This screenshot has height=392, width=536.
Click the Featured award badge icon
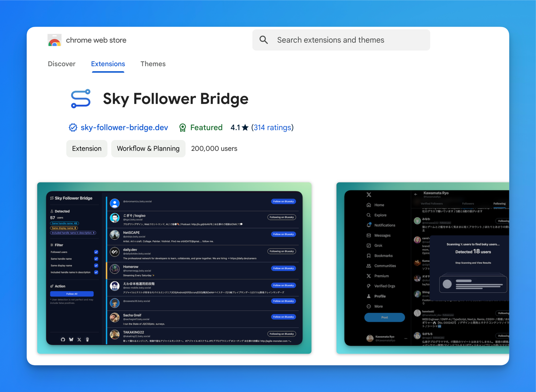pyautogui.click(x=183, y=128)
